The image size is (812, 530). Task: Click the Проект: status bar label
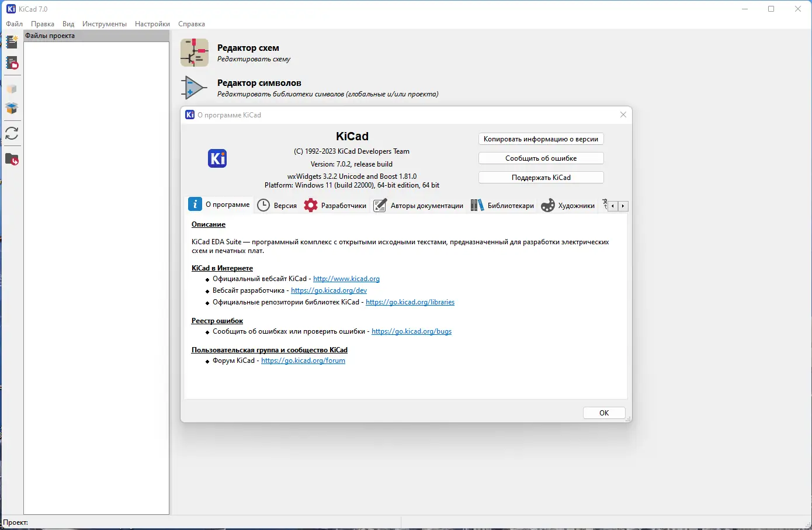(x=16, y=522)
